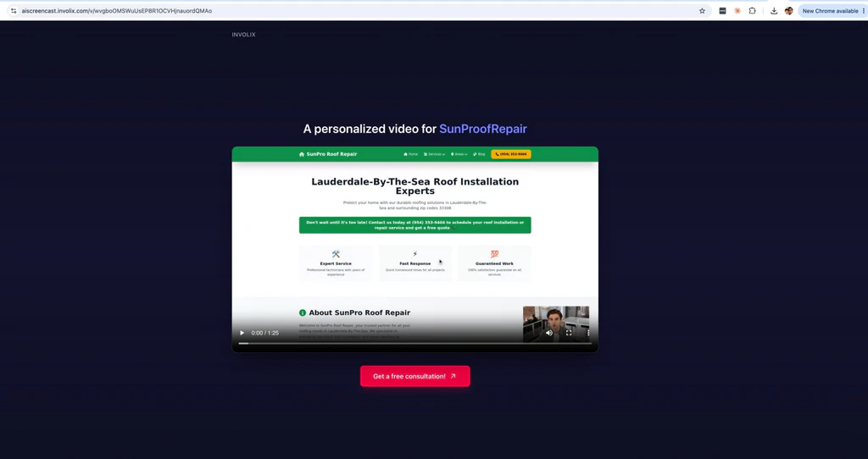868x459 pixels.
Task: Click the video time display 0:00 / 1:25
Action: point(264,333)
